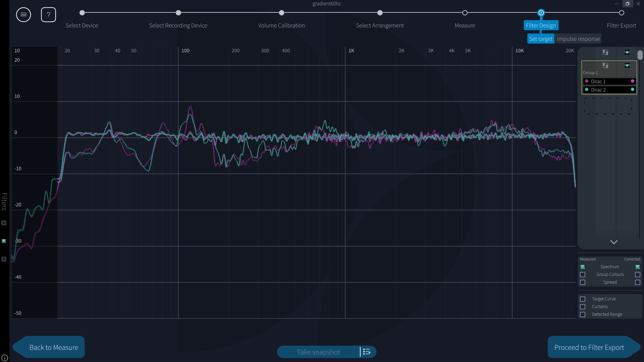Toggle the Measured Spectrum checkbox

583,267
